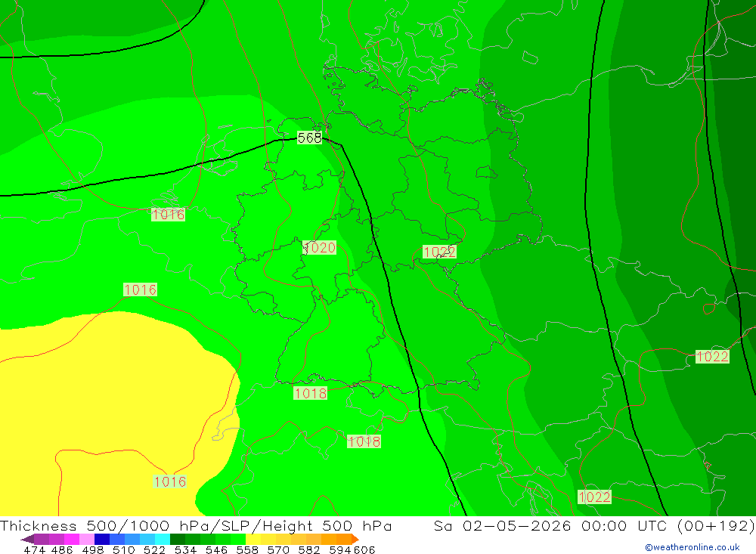756x554 pixels.
Task: Click the legend value 558
Action: click(x=247, y=549)
